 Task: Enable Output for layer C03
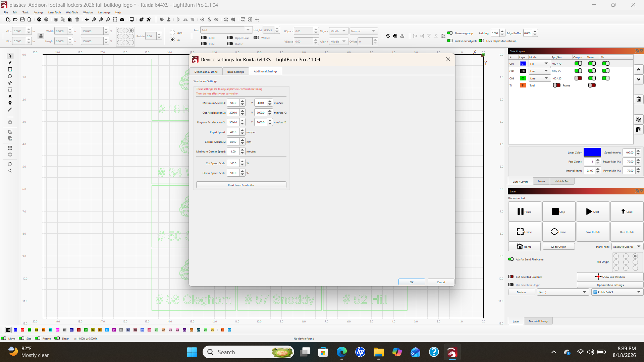578,78
